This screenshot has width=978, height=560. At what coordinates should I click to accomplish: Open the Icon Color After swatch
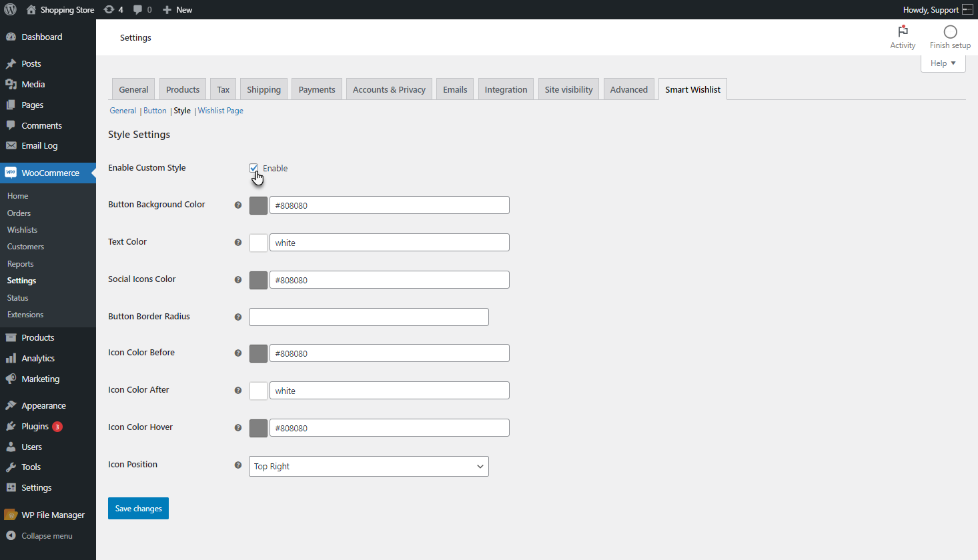(x=258, y=391)
